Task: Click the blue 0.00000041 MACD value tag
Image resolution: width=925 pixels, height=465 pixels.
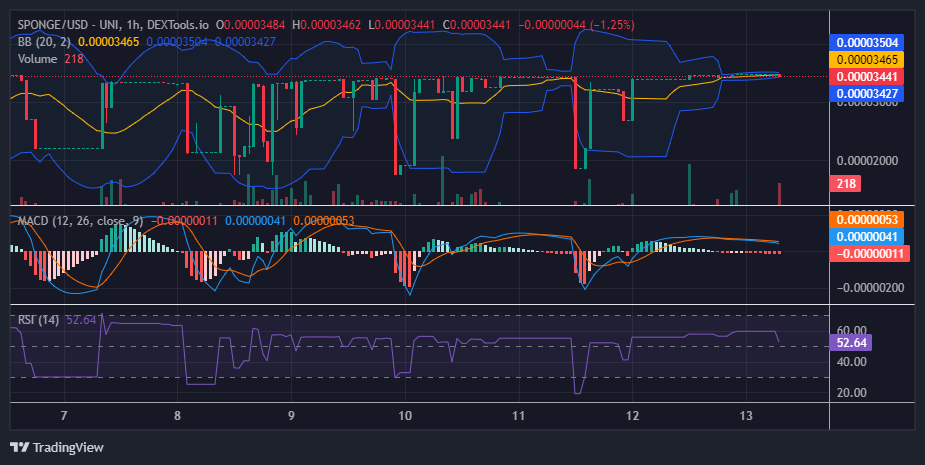Action: pos(867,237)
